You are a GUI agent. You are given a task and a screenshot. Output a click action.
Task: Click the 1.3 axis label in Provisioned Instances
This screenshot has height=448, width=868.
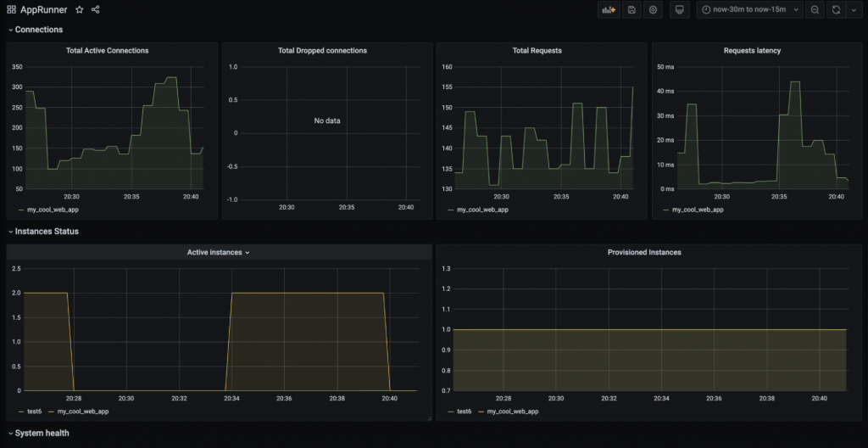click(x=447, y=268)
